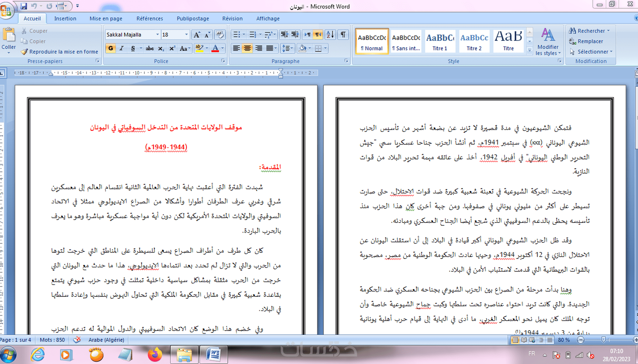Click the multilevel list icon

[x=269, y=35]
